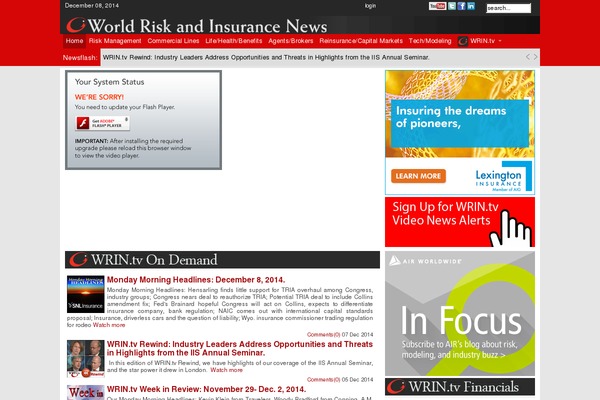Click the 'Your System Status' heading
Screen dimensions: 600x400
point(109,82)
